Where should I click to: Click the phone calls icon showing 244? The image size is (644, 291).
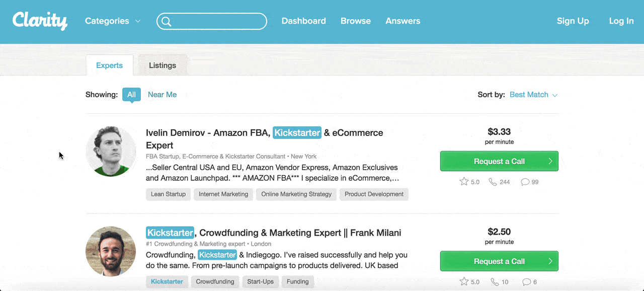[x=493, y=182]
